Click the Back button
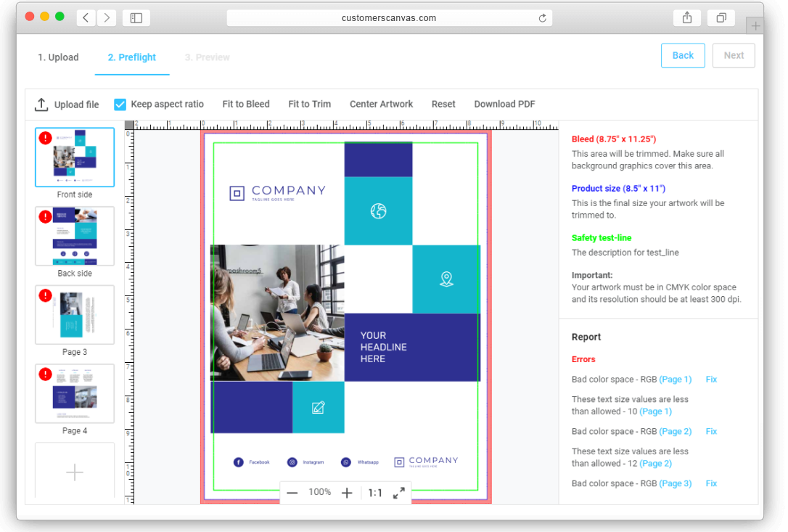Screen dimensions: 788x532 (683, 55)
